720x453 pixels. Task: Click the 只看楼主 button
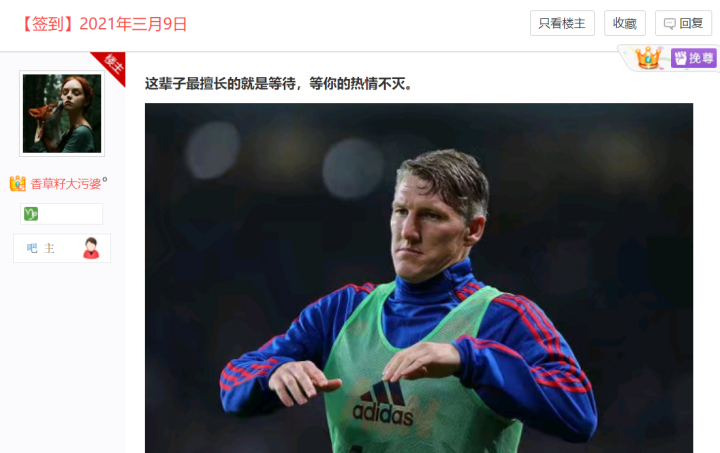pos(562,23)
